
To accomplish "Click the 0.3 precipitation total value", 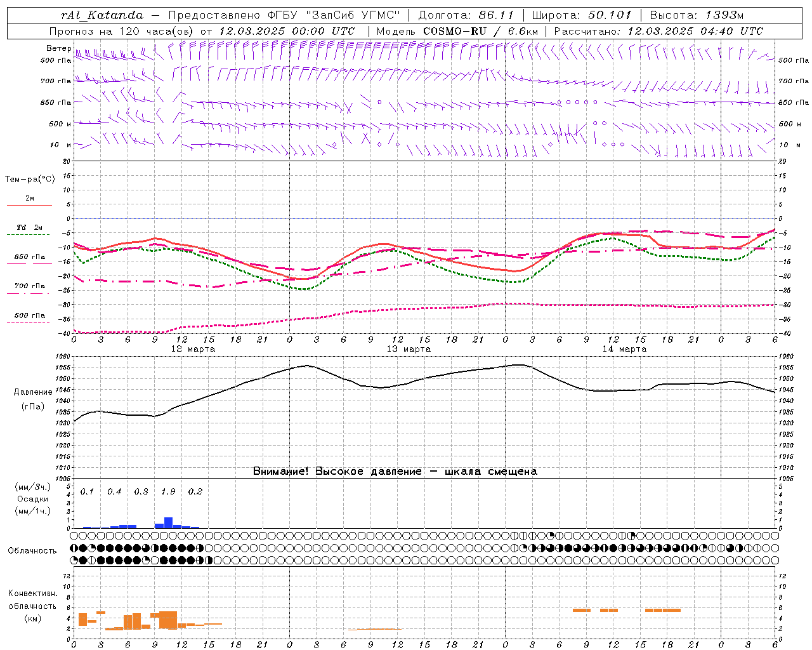I will pyautogui.click(x=141, y=492).
